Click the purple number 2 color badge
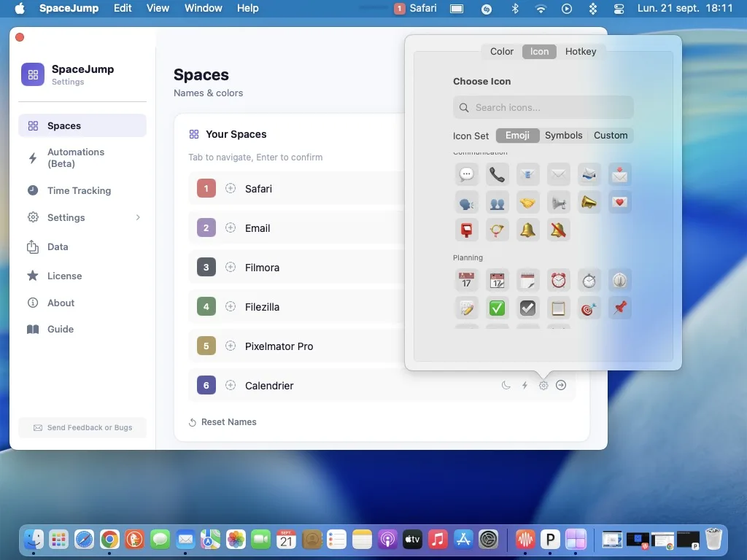Image resolution: width=747 pixels, height=560 pixels. [206, 228]
